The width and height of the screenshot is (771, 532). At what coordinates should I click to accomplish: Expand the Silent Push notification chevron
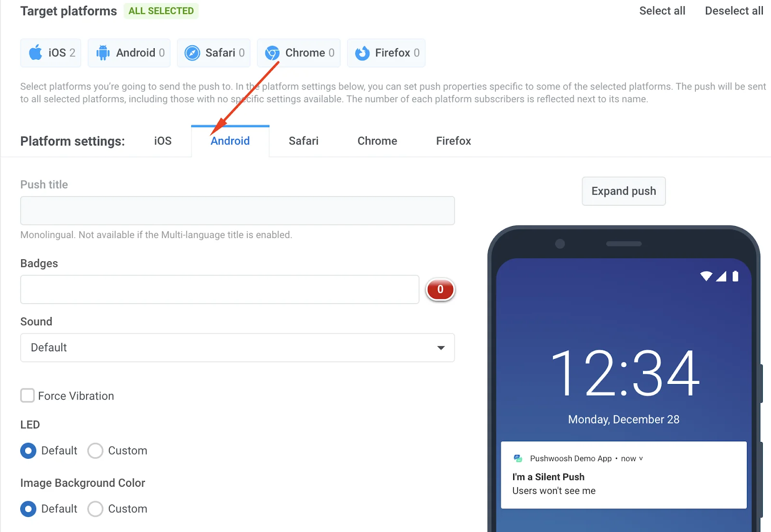pos(641,459)
